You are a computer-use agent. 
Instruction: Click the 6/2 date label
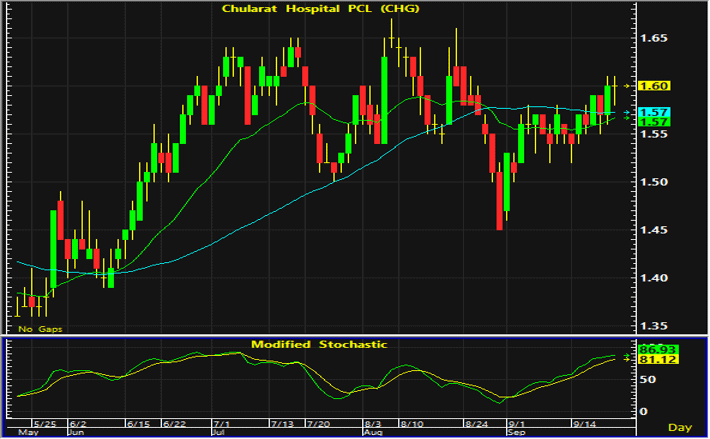click(x=78, y=424)
